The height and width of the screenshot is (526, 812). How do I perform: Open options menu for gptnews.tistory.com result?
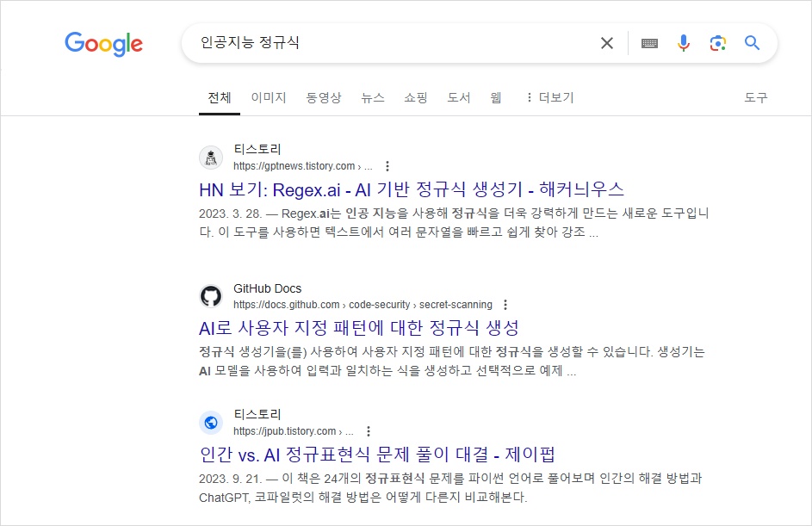pos(387,166)
